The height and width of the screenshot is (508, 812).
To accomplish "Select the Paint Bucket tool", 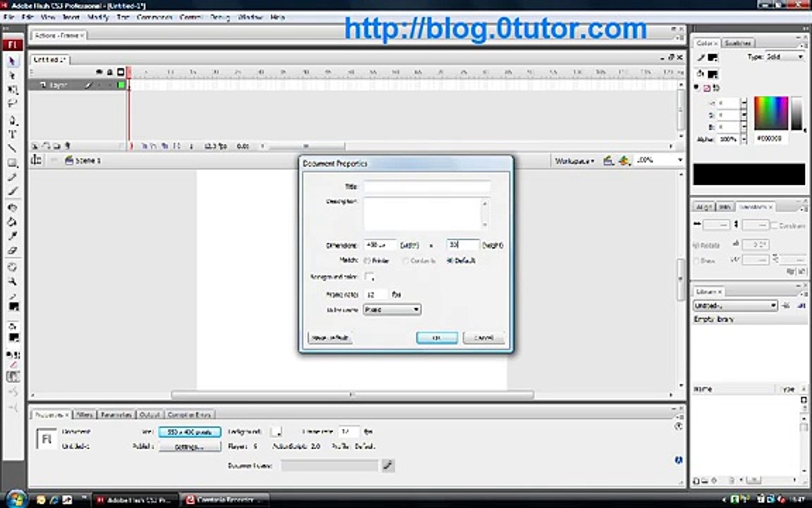I will pyautogui.click(x=12, y=222).
